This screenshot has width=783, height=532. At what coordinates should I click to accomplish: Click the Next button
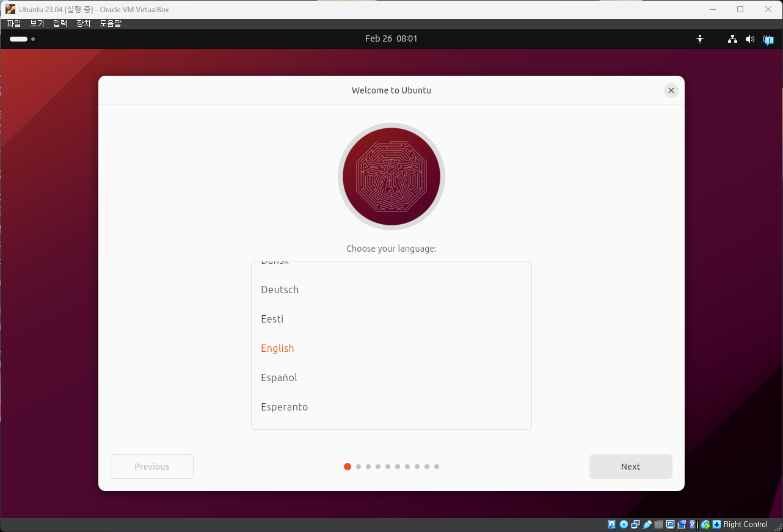[630, 467]
